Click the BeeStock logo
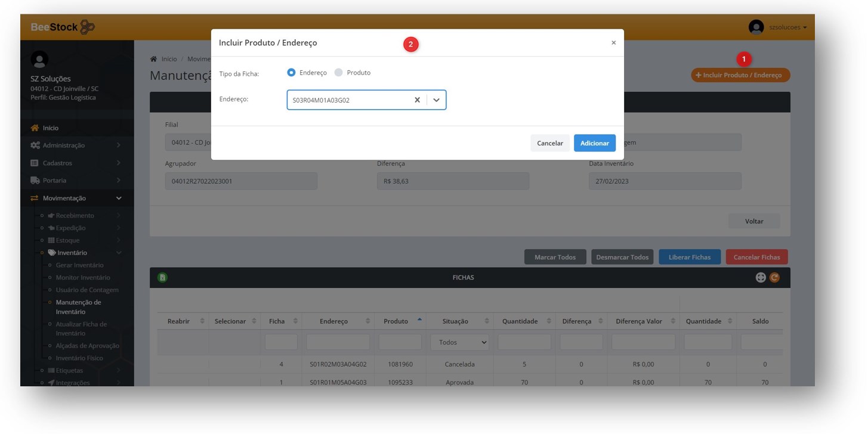This screenshot has width=868, height=434. click(63, 27)
